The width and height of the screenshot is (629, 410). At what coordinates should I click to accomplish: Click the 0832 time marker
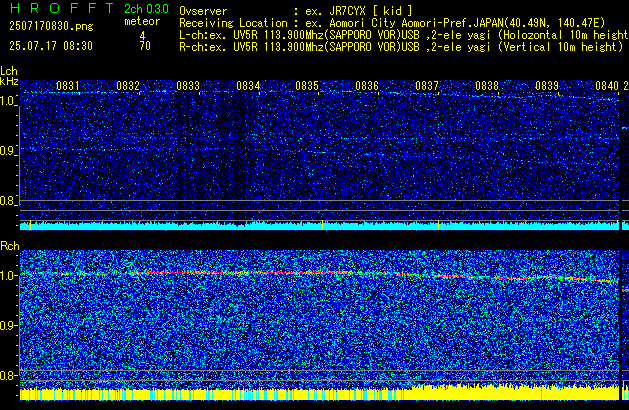coord(128,86)
